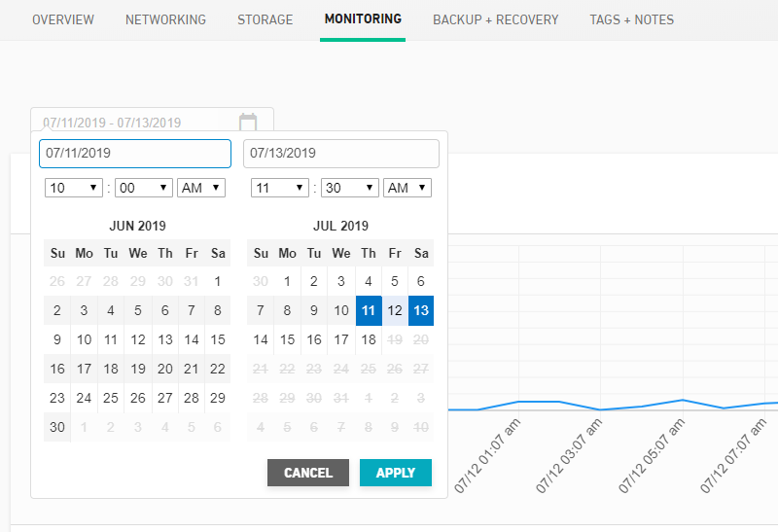Apply the selected date range

(x=396, y=473)
